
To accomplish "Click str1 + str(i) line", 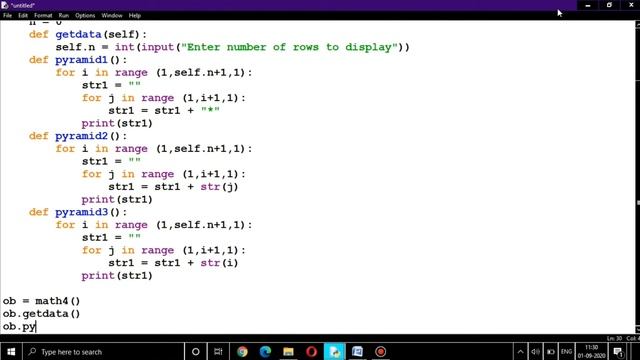I will pyautogui.click(x=173, y=263).
